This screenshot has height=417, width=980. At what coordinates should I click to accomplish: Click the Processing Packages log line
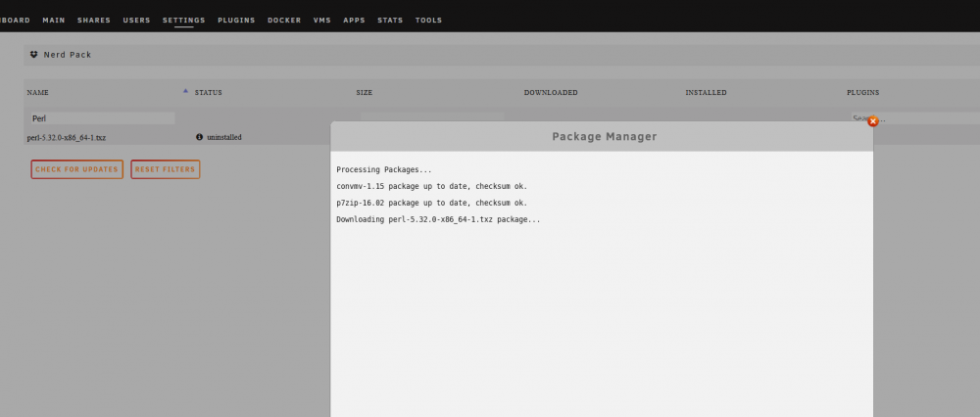coord(384,169)
